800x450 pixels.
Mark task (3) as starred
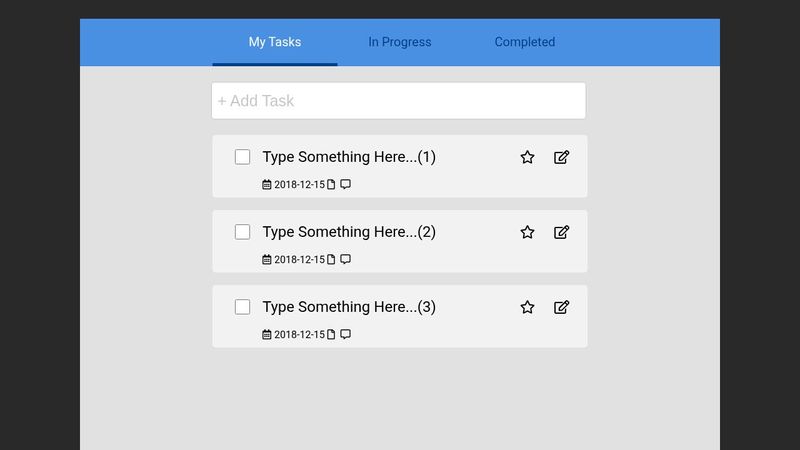point(527,307)
